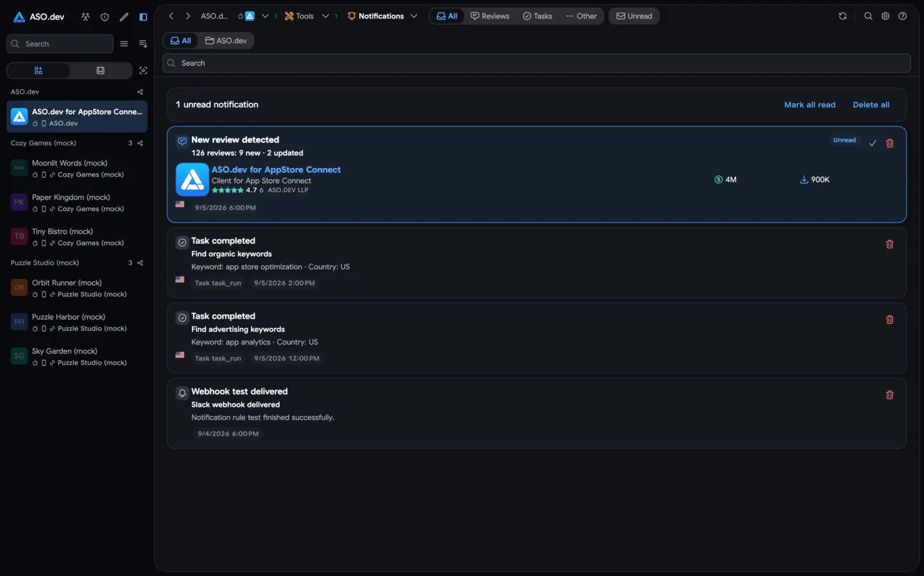924x576 pixels.
Task: Open the top-right search magnifier icon
Action: point(868,16)
